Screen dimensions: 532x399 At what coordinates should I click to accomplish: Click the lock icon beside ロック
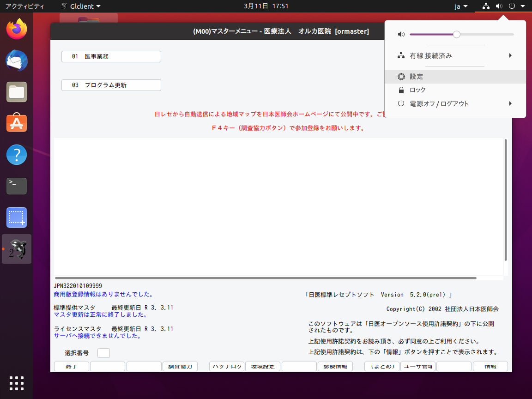coord(401,90)
